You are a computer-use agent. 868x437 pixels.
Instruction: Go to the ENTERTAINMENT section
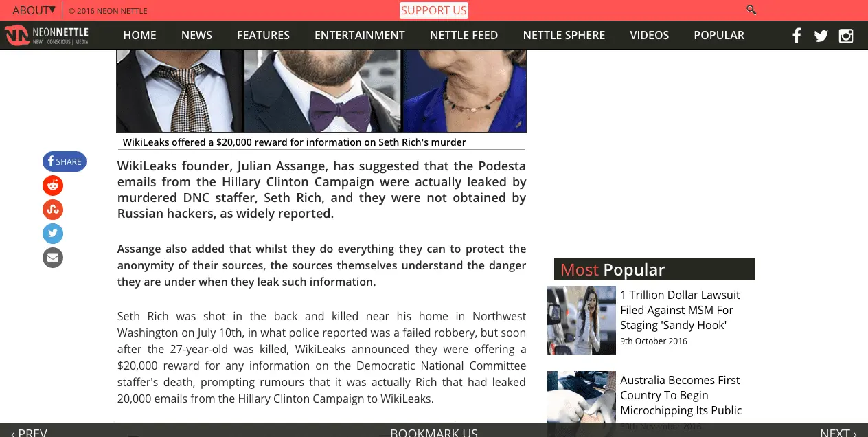[360, 35]
